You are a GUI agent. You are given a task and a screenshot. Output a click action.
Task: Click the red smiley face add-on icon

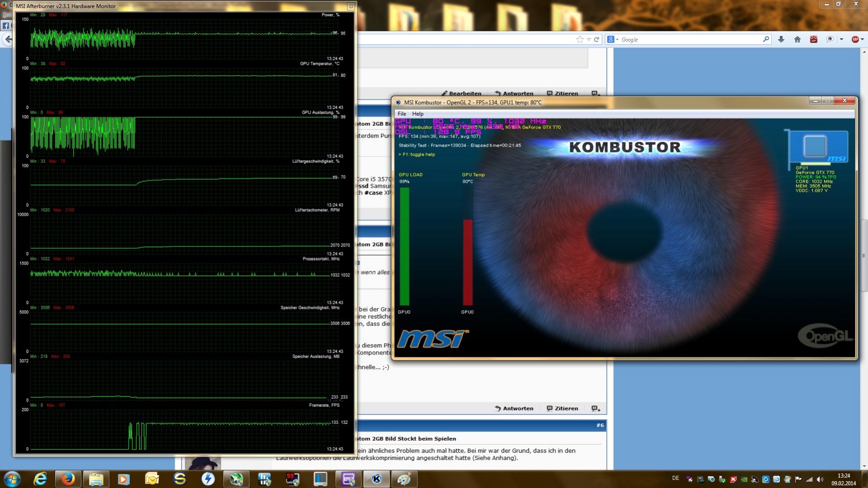click(x=814, y=39)
